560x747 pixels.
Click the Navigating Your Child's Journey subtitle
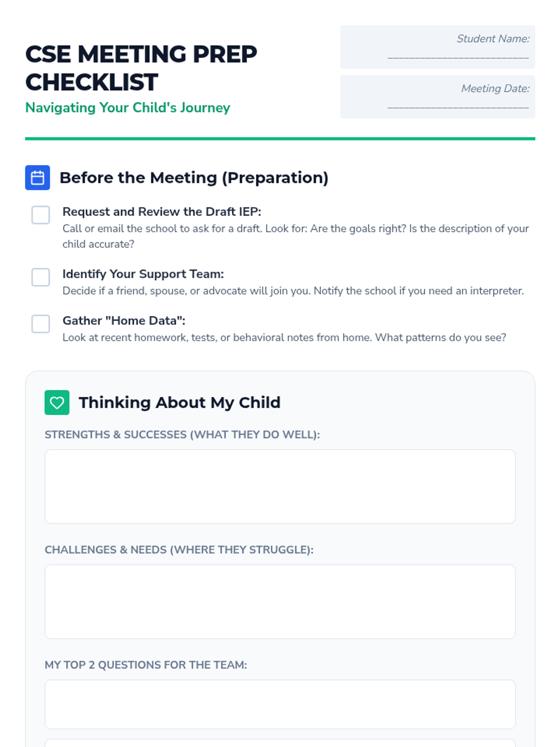[x=127, y=108]
